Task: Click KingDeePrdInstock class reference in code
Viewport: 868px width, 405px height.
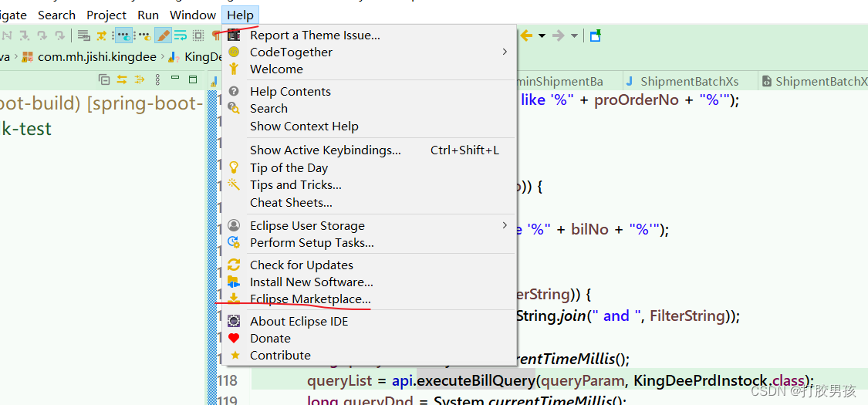Action: pos(701,380)
